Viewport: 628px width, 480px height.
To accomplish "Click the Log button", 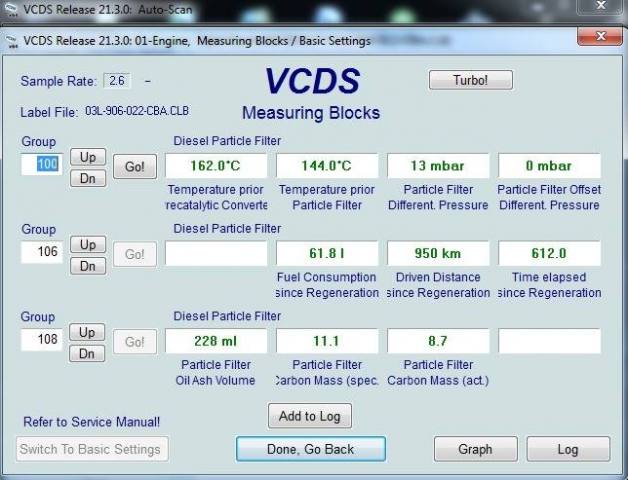I will coord(567,449).
